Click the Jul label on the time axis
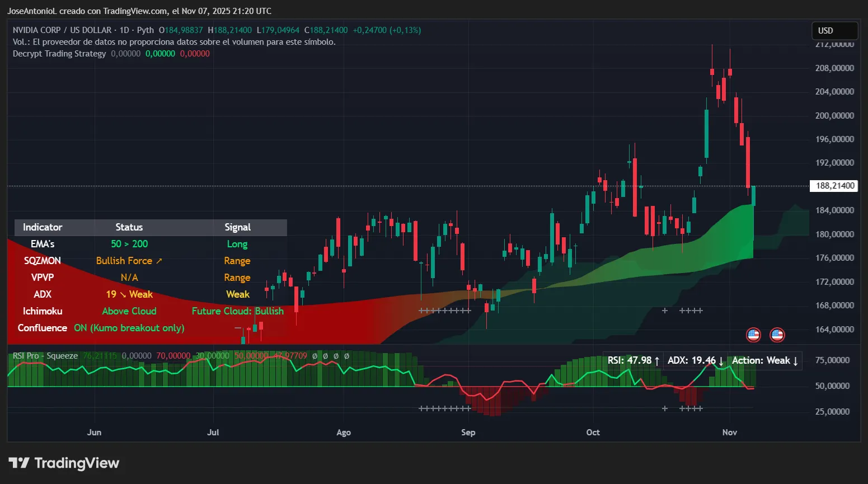The image size is (868, 484). click(x=213, y=433)
